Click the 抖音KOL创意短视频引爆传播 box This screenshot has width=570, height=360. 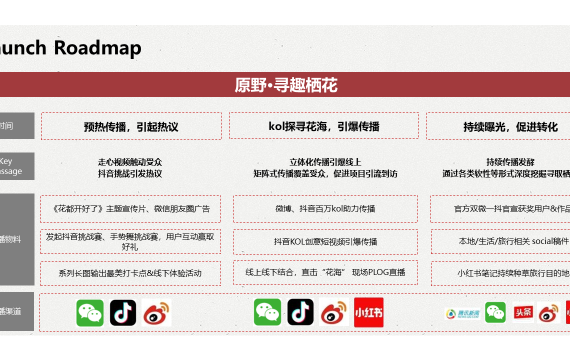[325, 241]
